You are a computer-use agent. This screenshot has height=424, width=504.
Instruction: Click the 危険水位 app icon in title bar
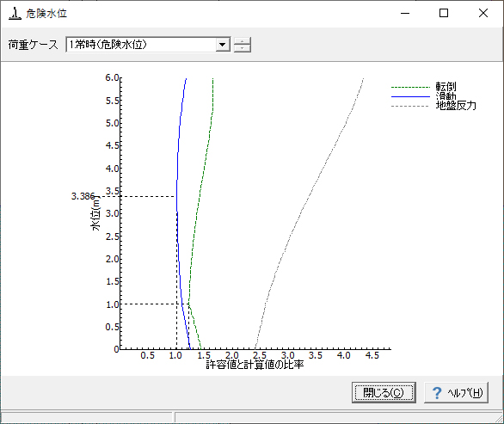pyautogui.click(x=15, y=13)
